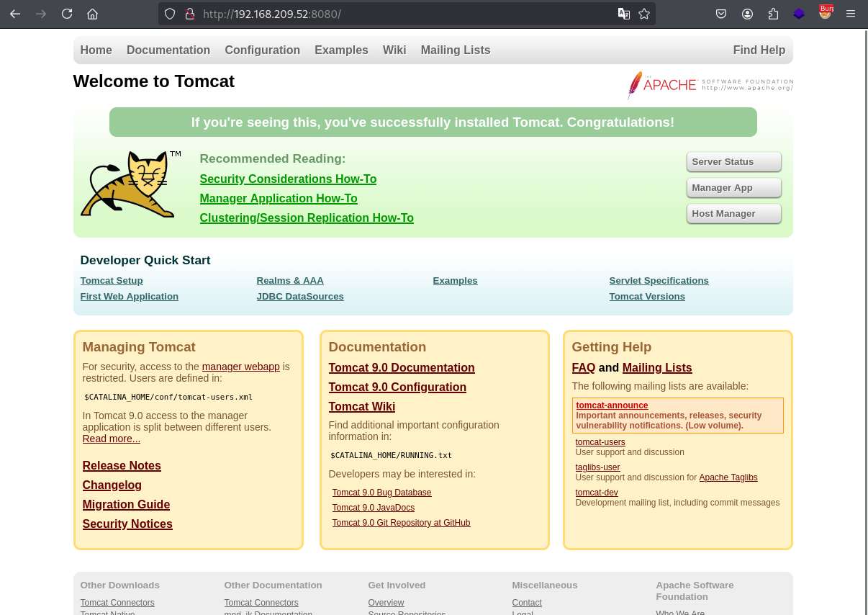
Task: Open the Manager App button
Action: pos(734,188)
